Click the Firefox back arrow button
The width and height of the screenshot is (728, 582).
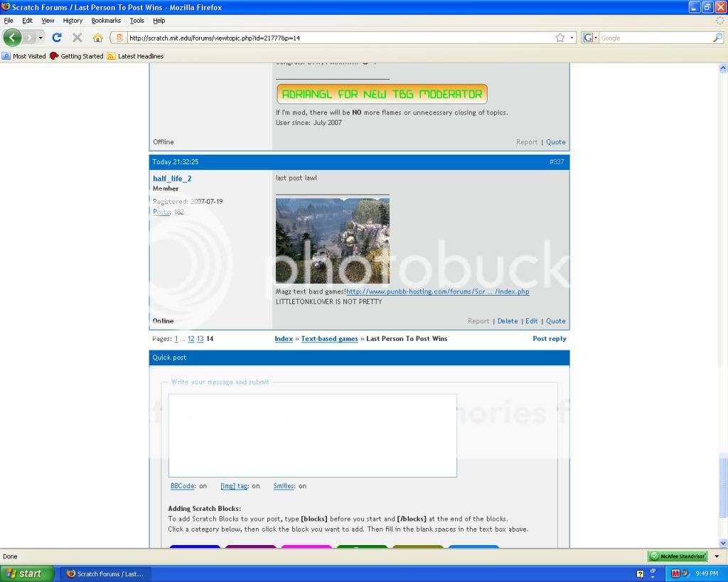click(x=13, y=38)
